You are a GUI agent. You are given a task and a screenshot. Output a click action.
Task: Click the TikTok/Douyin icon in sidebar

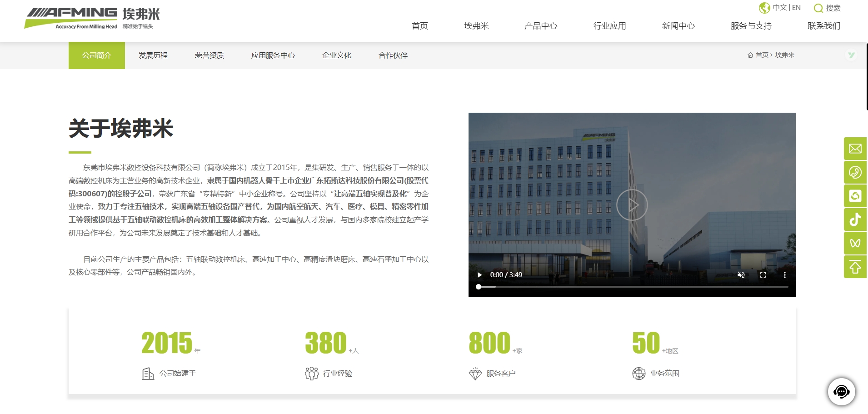click(855, 219)
